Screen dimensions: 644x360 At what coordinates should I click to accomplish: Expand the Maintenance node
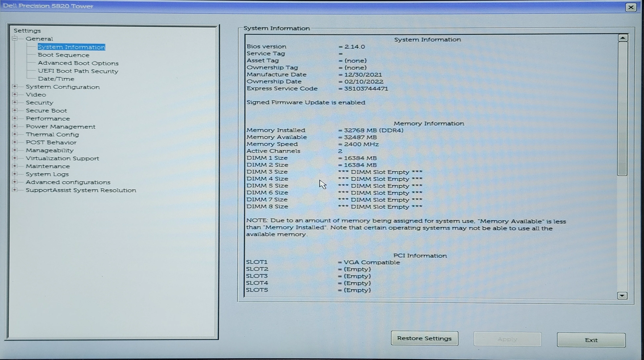pyautogui.click(x=15, y=166)
